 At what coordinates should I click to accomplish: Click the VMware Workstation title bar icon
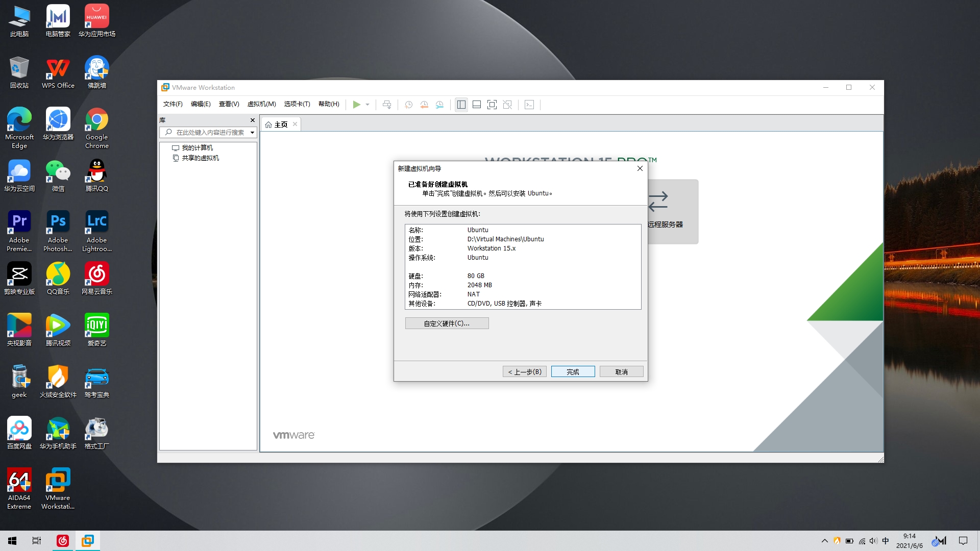coord(165,87)
